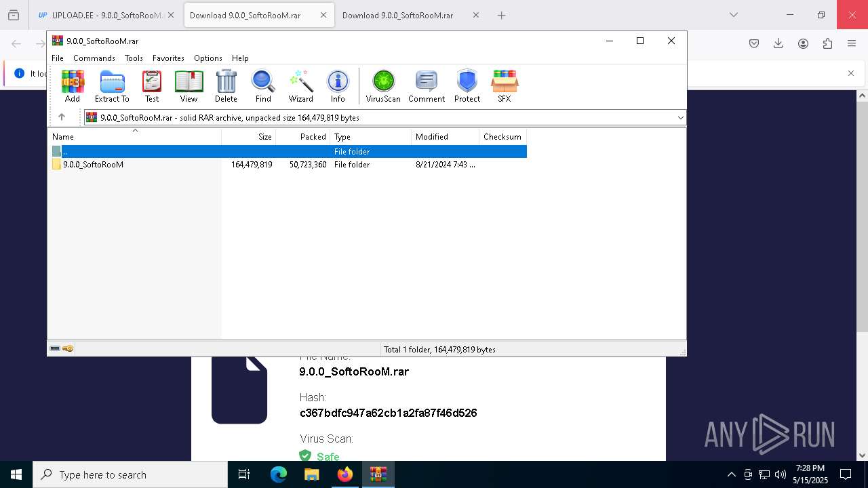Screen dimensions: 868x488
Task: Open Firefox list all tabs dropdown
Action: [x=734, y=15]
